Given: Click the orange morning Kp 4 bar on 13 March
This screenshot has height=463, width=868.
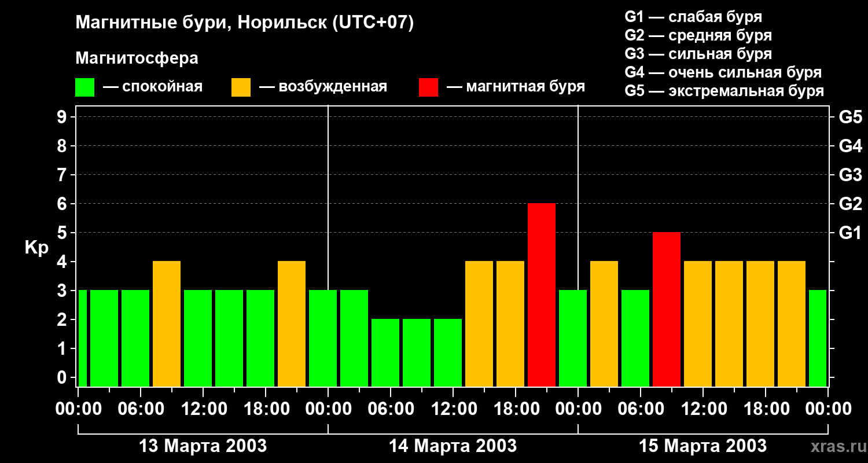Looking at the screenshot, I should pos(167,324).
